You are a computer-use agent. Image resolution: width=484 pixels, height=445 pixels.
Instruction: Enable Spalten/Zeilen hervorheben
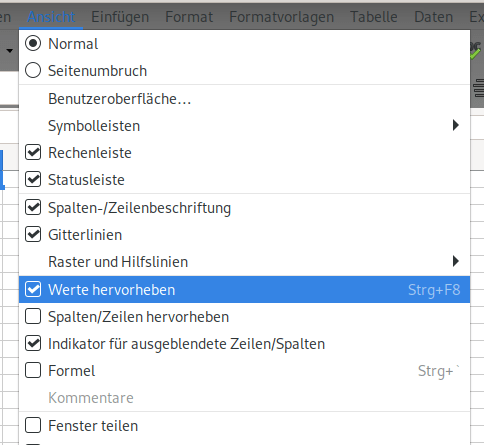tap(33, 317)
